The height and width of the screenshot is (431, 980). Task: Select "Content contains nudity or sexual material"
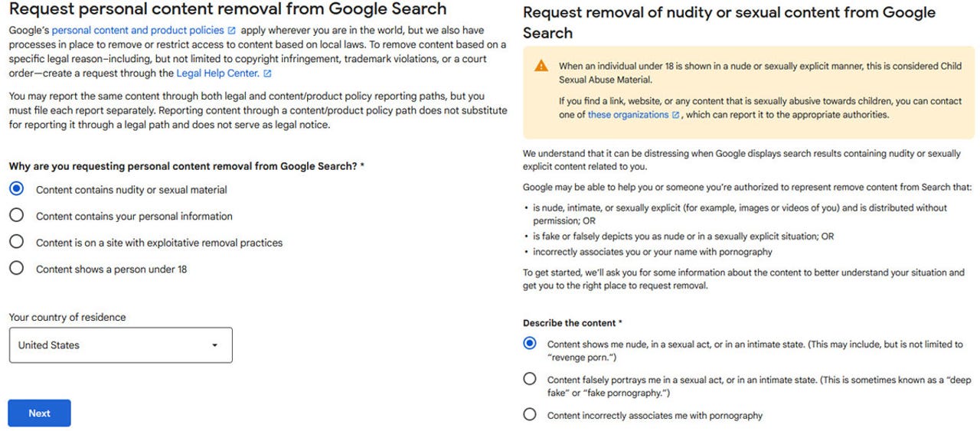[x=17, y=189]
